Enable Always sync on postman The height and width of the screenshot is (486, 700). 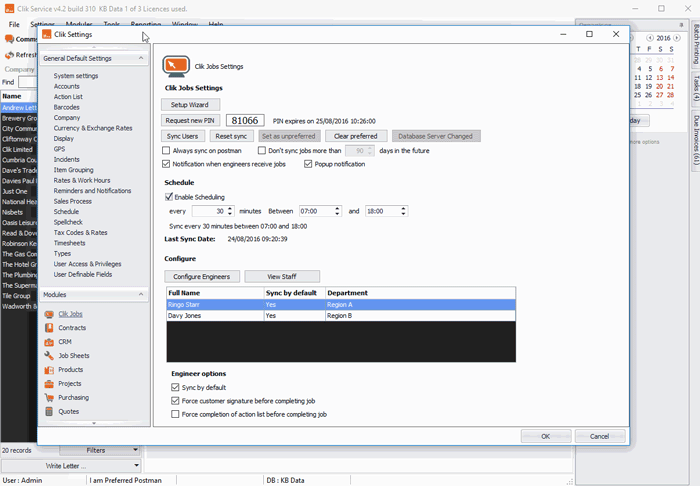(166, 150)
